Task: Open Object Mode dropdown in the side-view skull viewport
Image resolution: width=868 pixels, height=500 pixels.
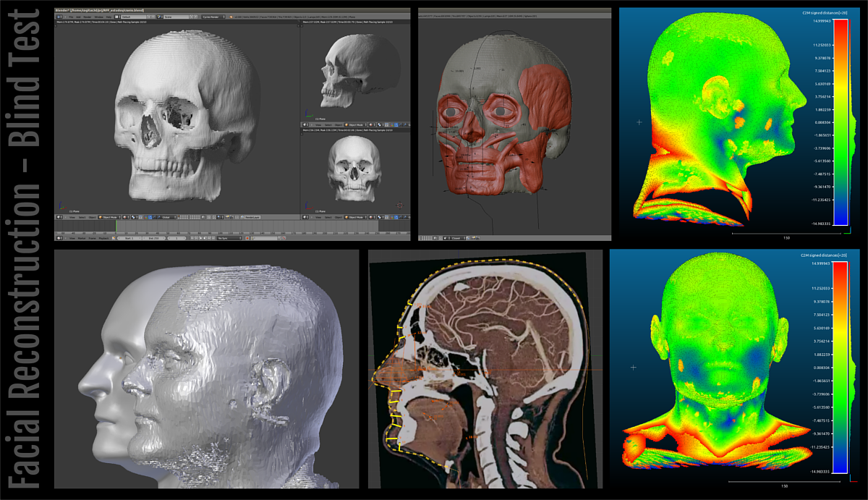Action: pyautogui.click(x=355, y=124)
